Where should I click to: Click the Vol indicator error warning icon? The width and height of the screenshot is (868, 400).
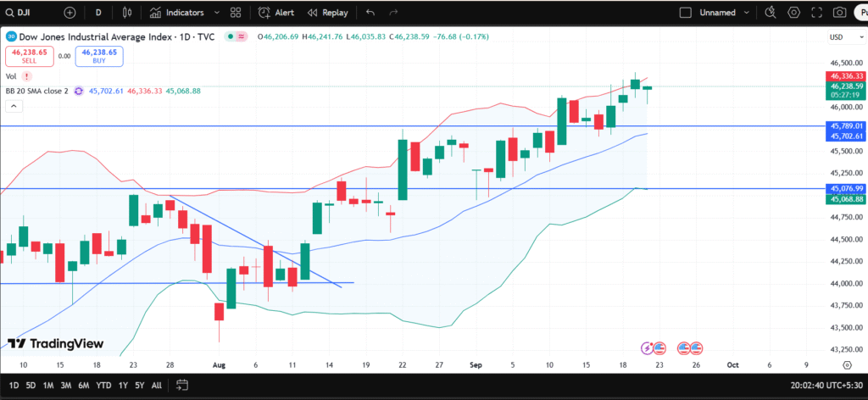click(x=29, y=76)
